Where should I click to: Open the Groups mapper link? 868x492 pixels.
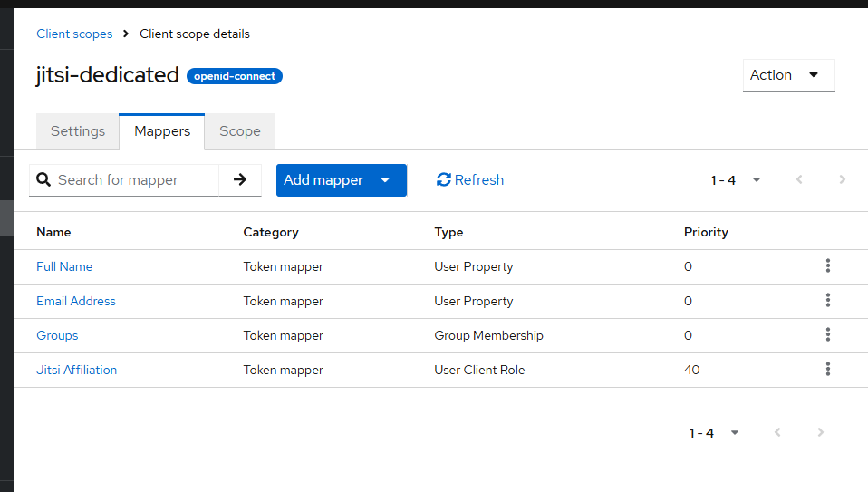[57, 335]
